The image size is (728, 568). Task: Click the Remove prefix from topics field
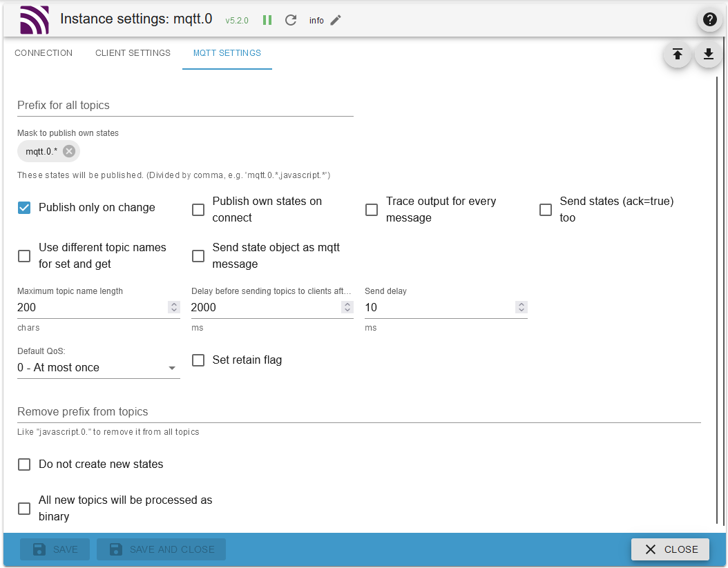click(359, 411)
